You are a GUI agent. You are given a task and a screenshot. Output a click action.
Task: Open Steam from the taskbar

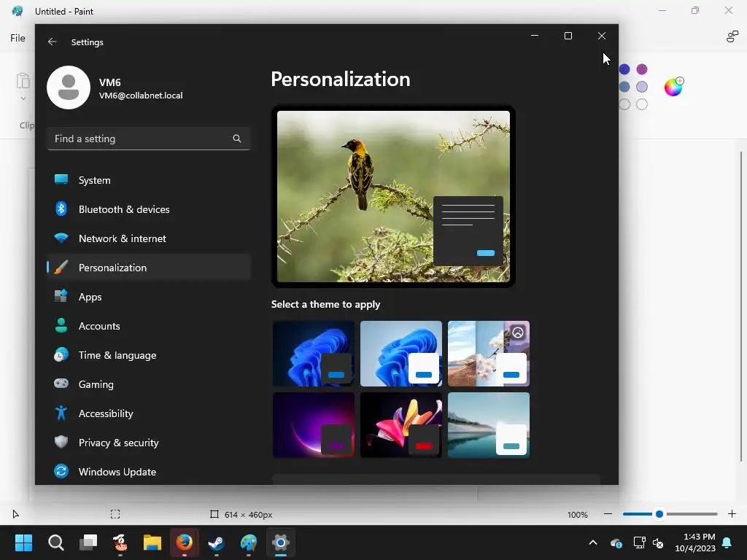[x=217, y=542]
